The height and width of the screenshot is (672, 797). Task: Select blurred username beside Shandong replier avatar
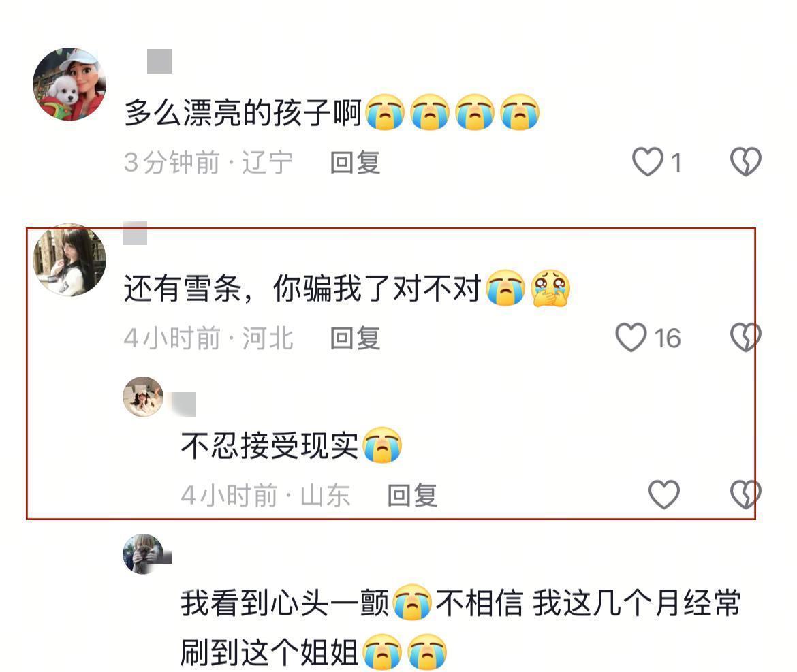coord(183,404)
